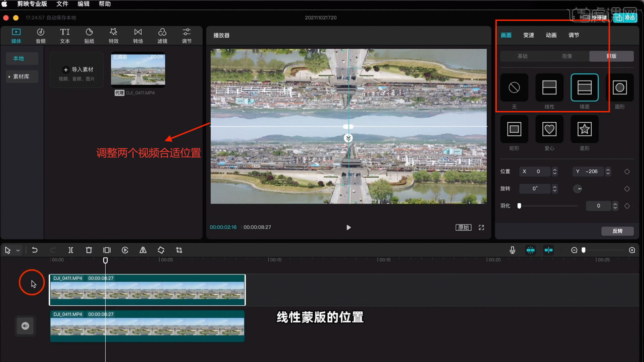Toggle the position keyframe diamond
Screen dimensions: 644x362
pyautogui.click(x=627, y=172)
